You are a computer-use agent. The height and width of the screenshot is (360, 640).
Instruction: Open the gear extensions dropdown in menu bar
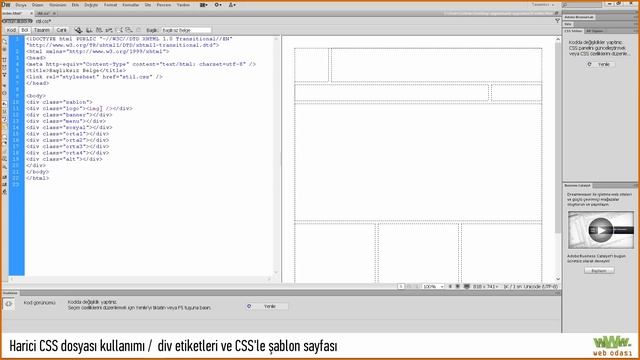click(218, 5)
